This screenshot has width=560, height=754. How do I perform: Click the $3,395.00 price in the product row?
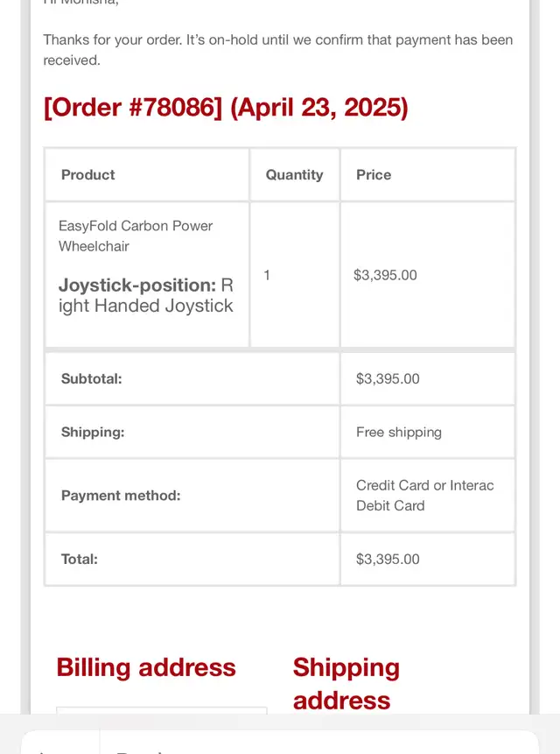click(385, 275)
